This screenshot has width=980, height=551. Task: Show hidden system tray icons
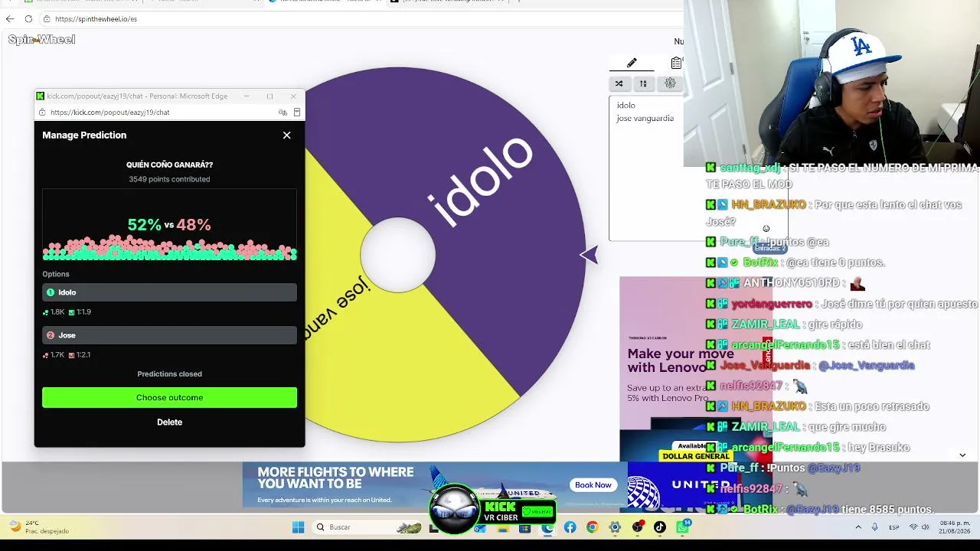[x=858, y=527]
